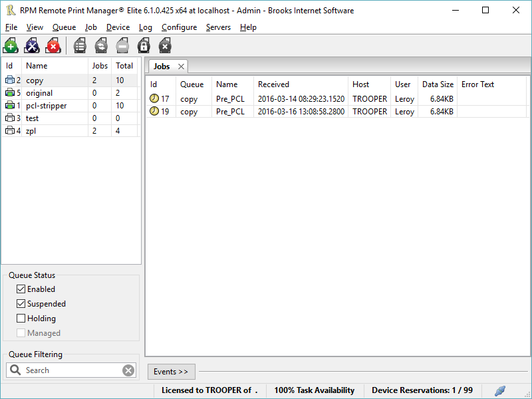Viewport: 532px width, 399px height.
Task: Click inside the Search input box
Action: [x=66, y=370]
